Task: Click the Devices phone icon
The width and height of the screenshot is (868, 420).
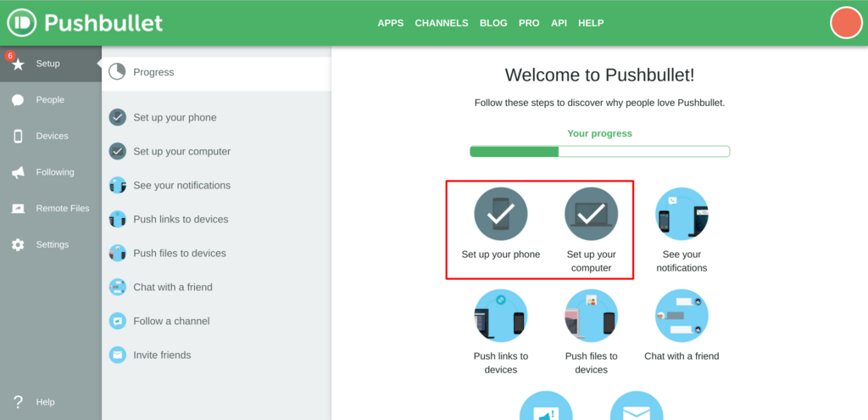Action: point(19,137)
